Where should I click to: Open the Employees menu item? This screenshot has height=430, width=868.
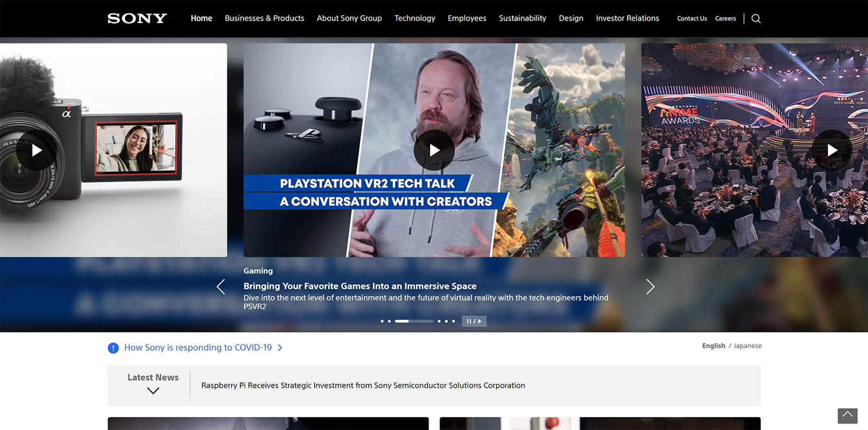coord(467,18)
